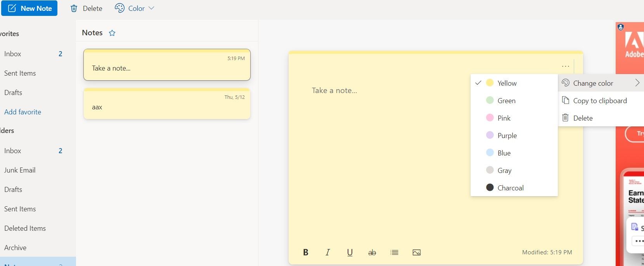644x266 pixels.
Task: Click the Color palette icon in toolbar
Action: pos(119,8)
